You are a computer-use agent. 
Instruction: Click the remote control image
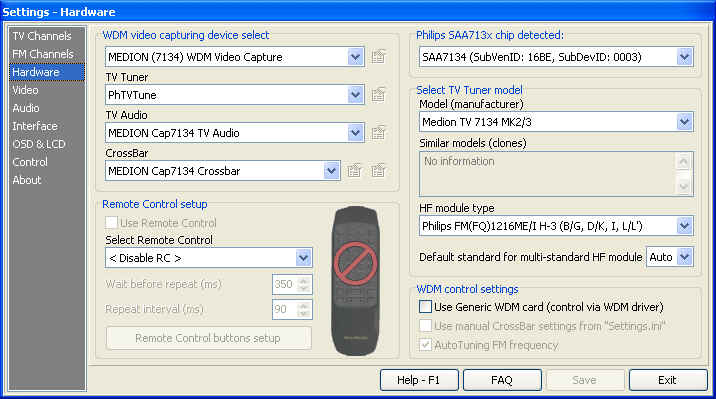point(356,281)
